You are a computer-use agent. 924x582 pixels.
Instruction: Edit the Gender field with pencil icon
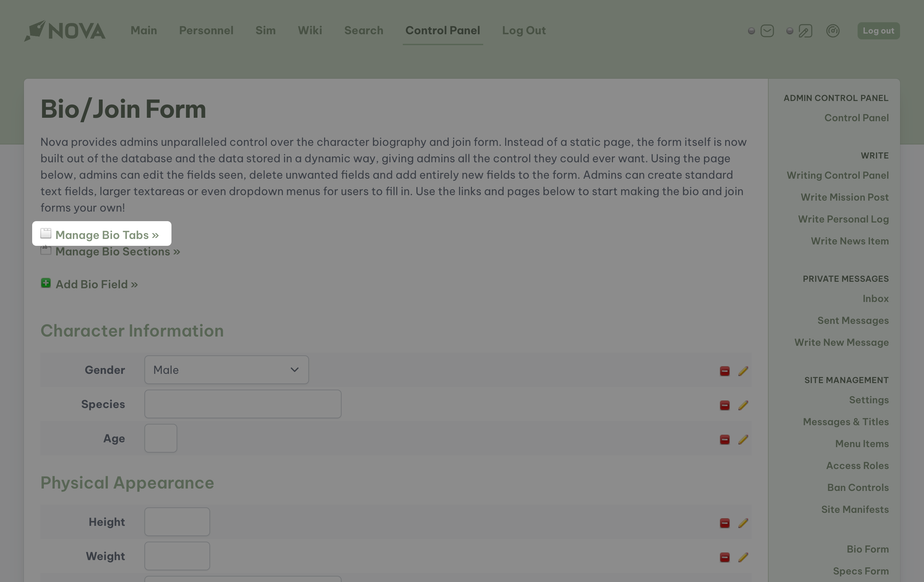743,371
